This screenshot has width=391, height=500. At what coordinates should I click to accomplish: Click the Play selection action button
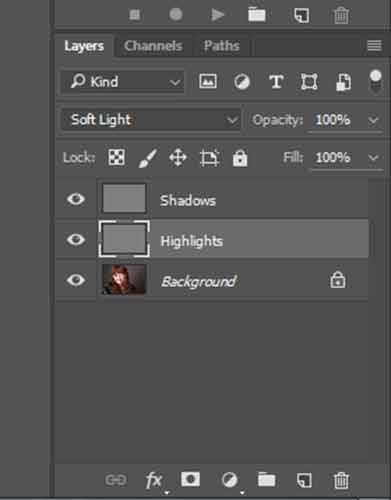tap(218, 15)
